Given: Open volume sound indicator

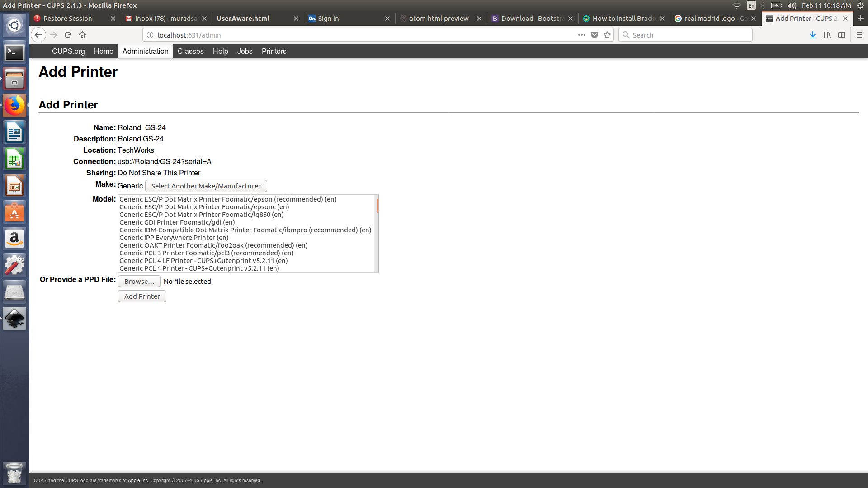Looking at the screenshot, I should pyautogui.click(x=792, y=5).
